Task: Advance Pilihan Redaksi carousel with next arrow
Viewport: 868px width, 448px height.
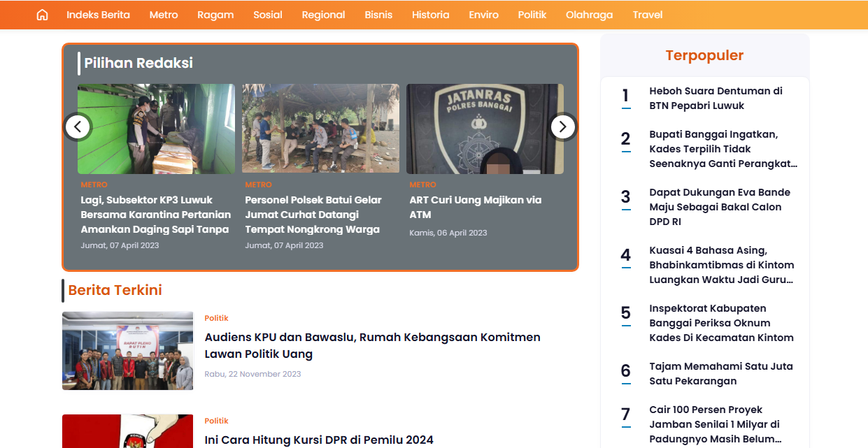Action: pos(563,127)
